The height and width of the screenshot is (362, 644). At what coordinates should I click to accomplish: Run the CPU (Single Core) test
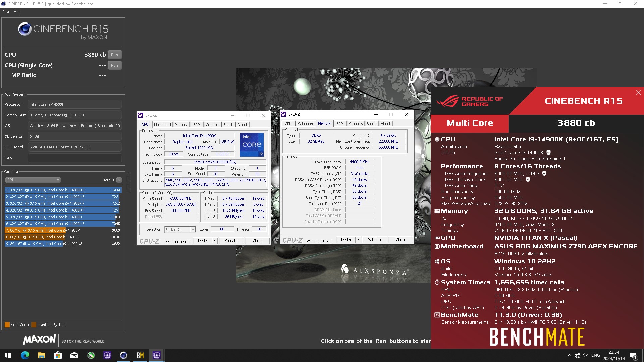pyautogui.click(x=114, y=65)
